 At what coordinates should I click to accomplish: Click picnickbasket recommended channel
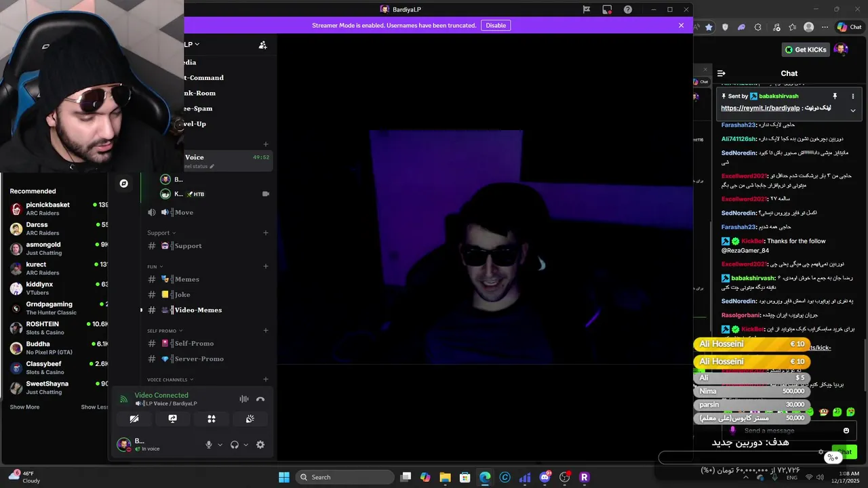pyautogui.click(x=58, y=209)
